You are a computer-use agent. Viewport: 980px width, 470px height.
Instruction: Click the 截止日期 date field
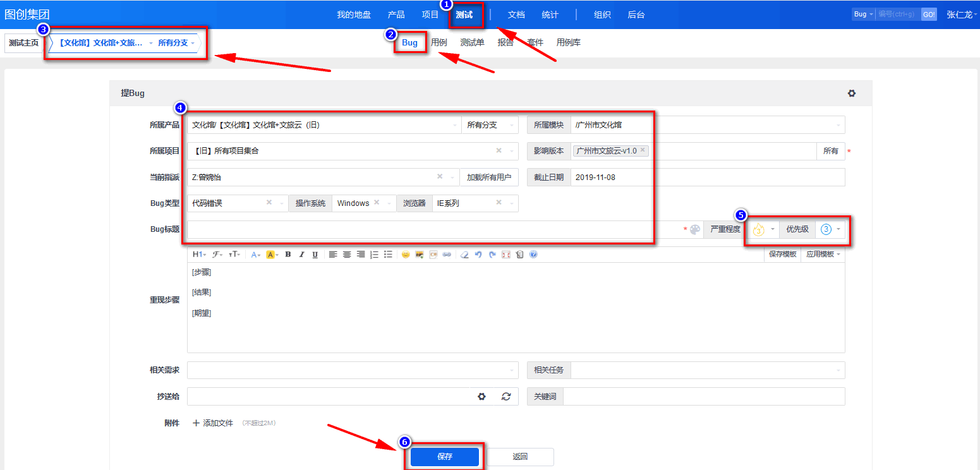pyautogui.click(x=708, y=178)
